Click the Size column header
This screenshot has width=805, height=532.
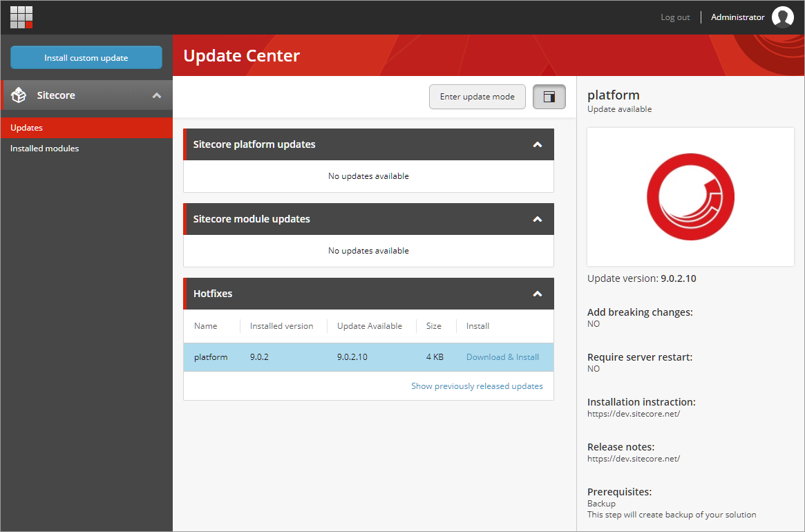click(434, 326)
